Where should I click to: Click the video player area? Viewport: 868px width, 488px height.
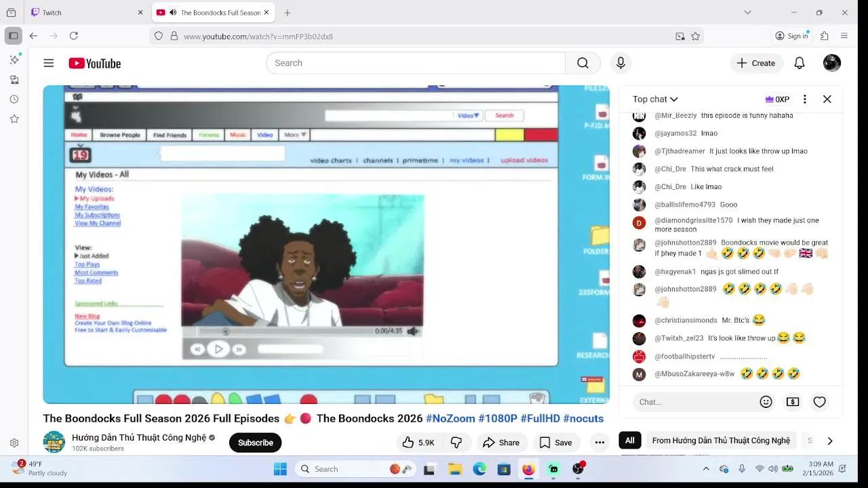point(326,245)
